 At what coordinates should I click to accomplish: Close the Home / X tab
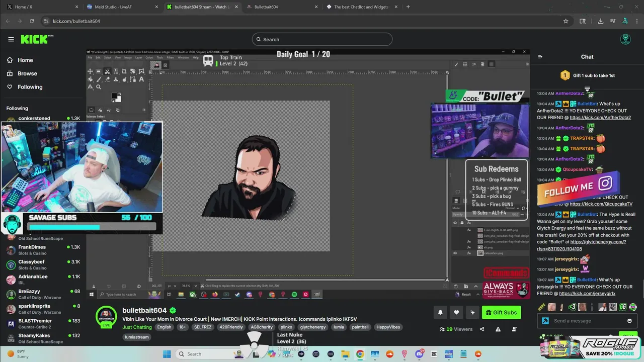pos(76,7)
